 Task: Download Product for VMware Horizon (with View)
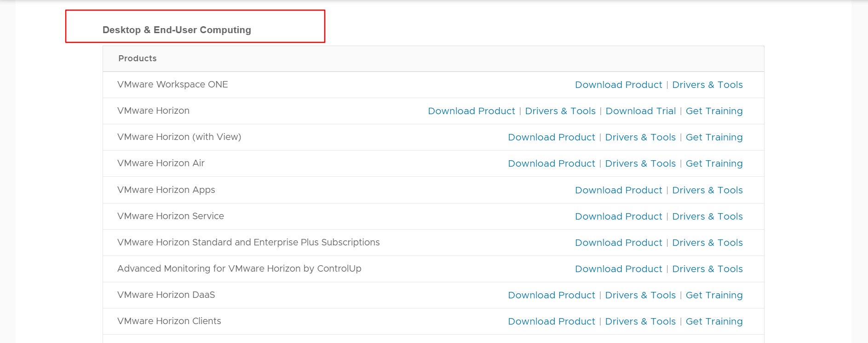(x=552, y=137)
